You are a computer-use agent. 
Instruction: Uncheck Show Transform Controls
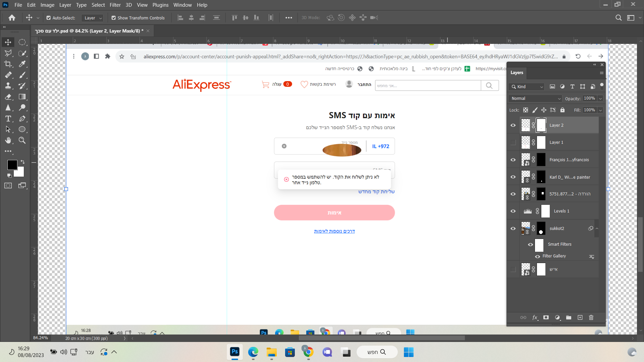114,18
